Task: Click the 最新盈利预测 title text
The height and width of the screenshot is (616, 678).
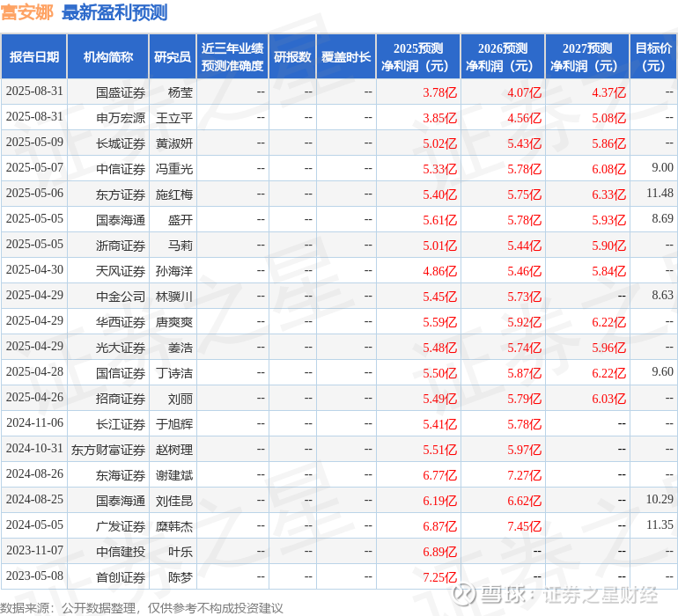Action: 114,12
